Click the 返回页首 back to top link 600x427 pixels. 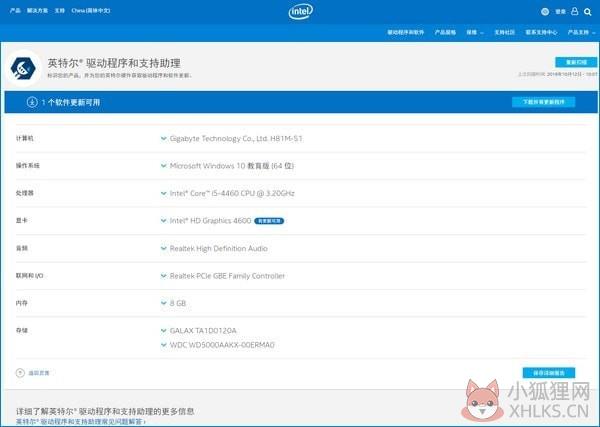[x=39, y=373]
